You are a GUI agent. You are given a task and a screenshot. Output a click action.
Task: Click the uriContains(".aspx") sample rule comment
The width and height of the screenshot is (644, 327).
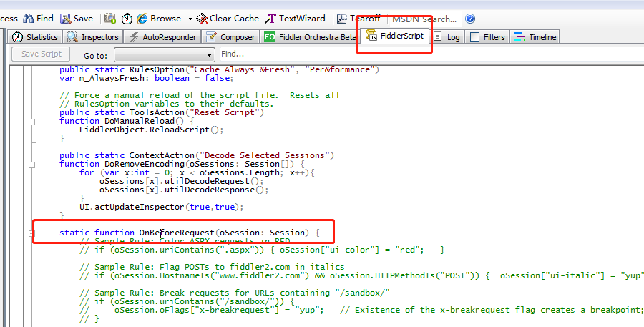click(x=262, y=250)
